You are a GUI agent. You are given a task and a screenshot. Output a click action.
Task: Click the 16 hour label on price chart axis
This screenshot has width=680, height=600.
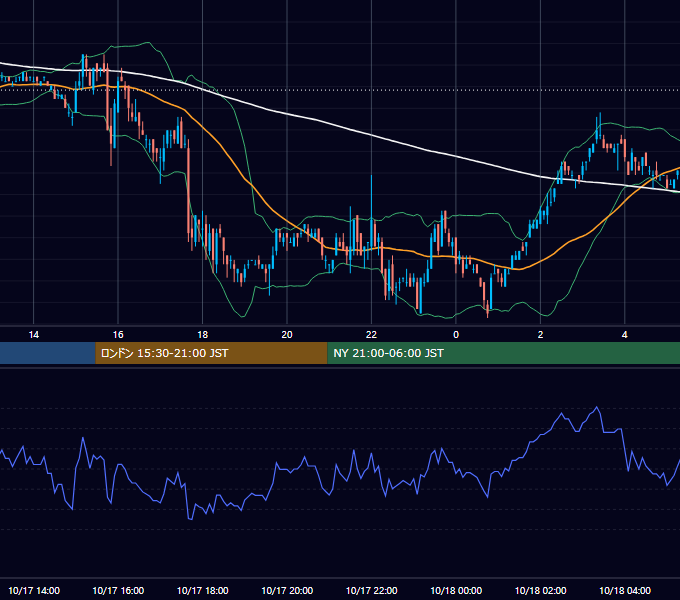pos(118,335)
